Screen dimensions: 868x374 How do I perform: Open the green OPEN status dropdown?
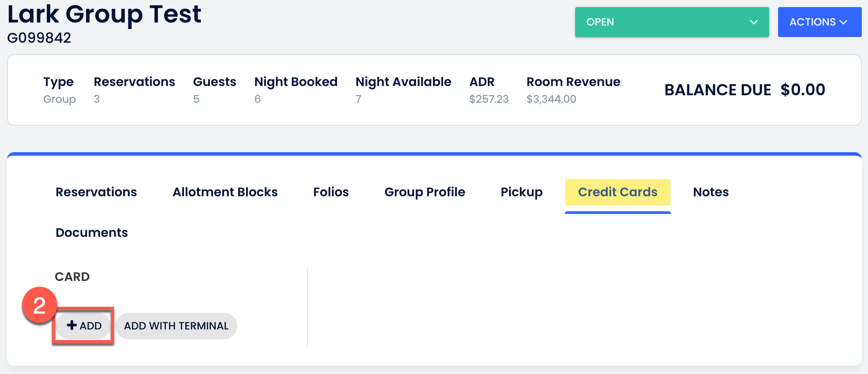671,22
